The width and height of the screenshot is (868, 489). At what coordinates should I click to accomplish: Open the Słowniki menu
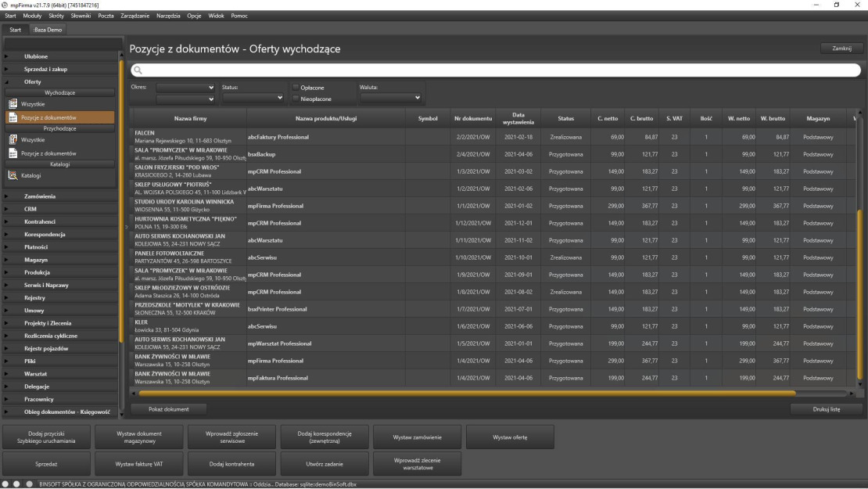(x=81, y=16)
